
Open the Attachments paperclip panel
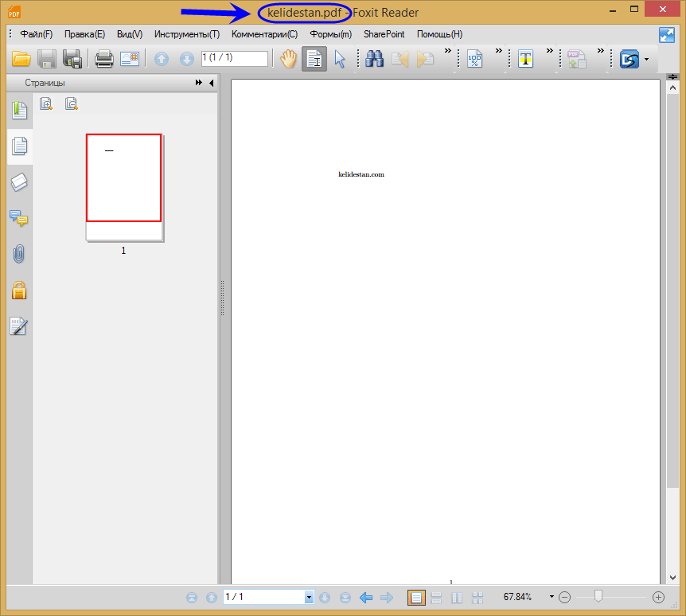pos(19,254)
